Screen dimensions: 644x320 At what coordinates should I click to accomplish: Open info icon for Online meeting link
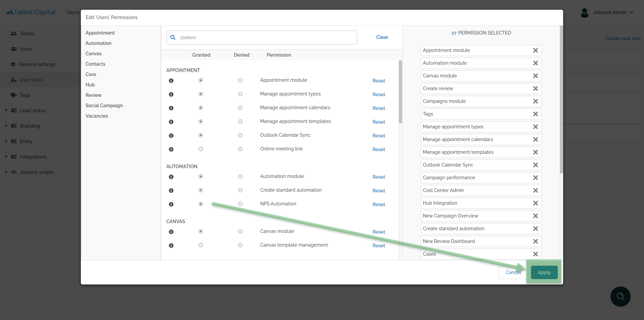(171, 149)
